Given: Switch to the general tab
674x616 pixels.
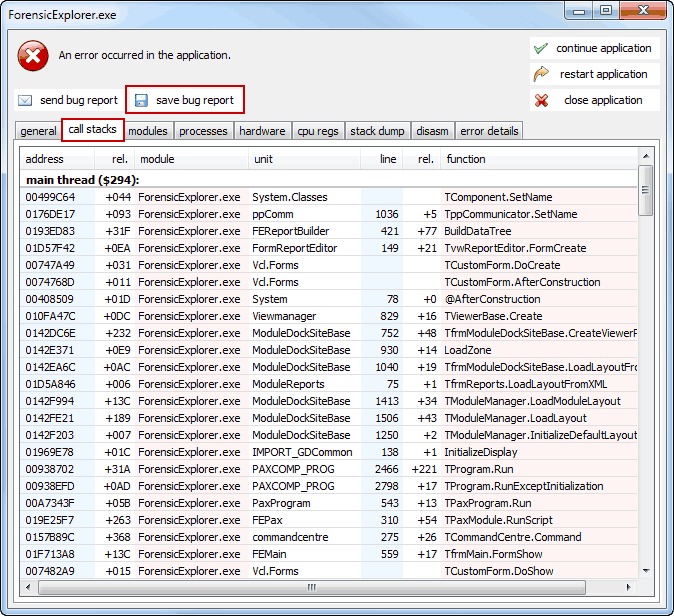Looking at the screenshot, I should click(x=38, y=131).
